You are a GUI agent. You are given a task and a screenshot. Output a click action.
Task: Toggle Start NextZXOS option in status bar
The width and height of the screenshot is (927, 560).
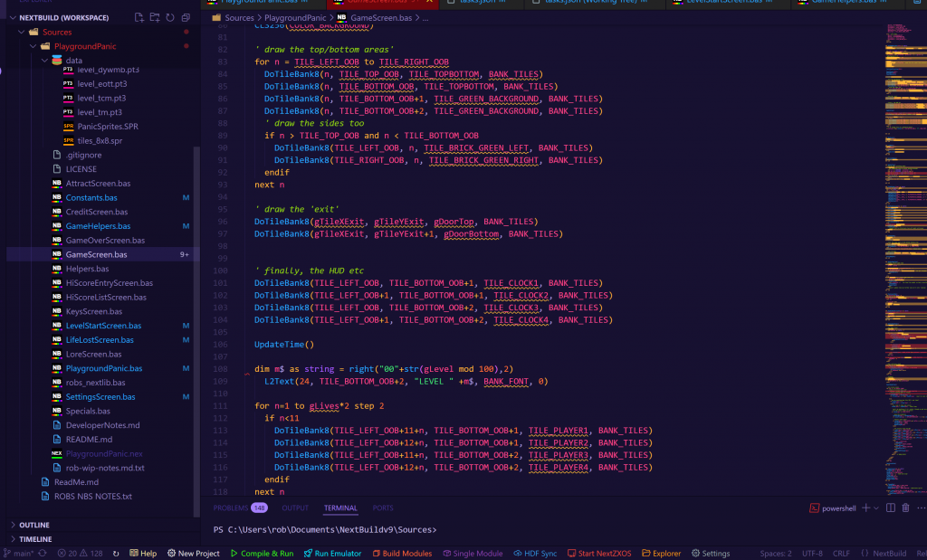602,553
